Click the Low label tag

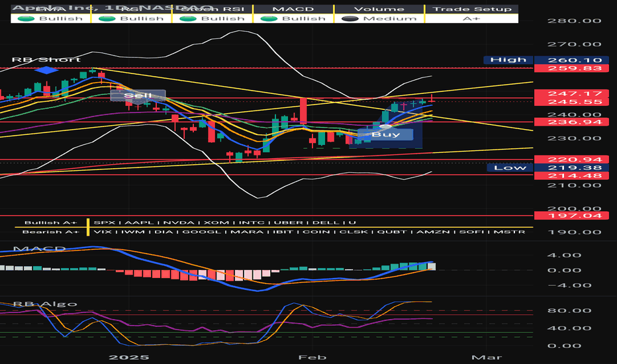pyautogui.click(x=510, y=167)
